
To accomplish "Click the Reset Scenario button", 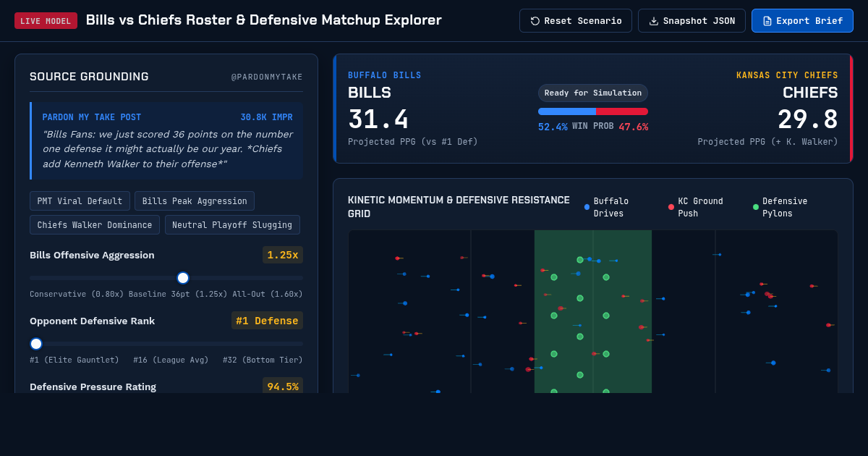I will pyautogui.click(x=576, y=21).
